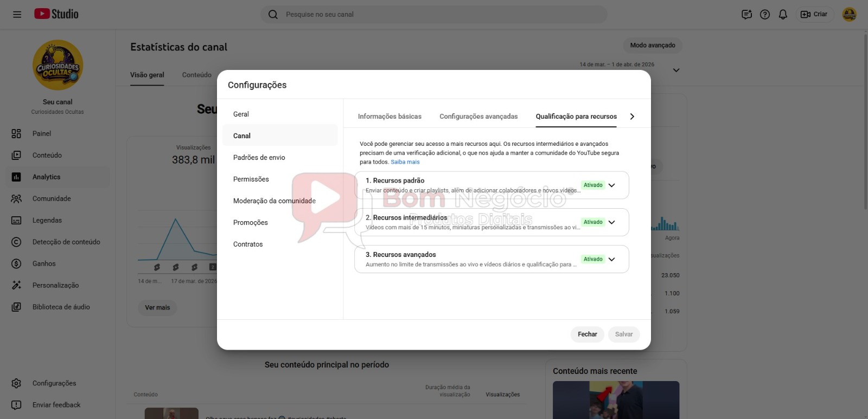Open Legendas in the sidebar

[58, 220]
